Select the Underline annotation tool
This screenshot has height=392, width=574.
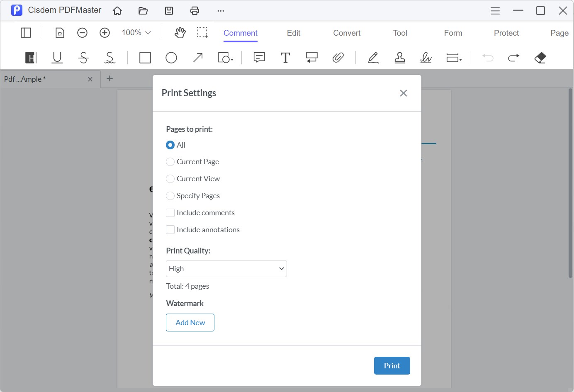[x=57, y=58]
